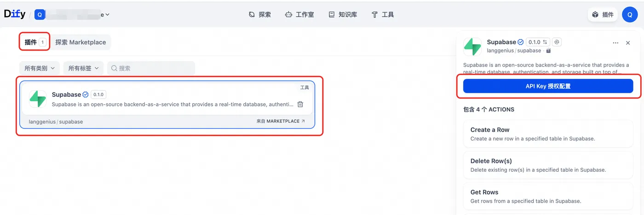Open the workspace switcher dropdown
This screenshot has height=215, width=644.
point(73,15)
